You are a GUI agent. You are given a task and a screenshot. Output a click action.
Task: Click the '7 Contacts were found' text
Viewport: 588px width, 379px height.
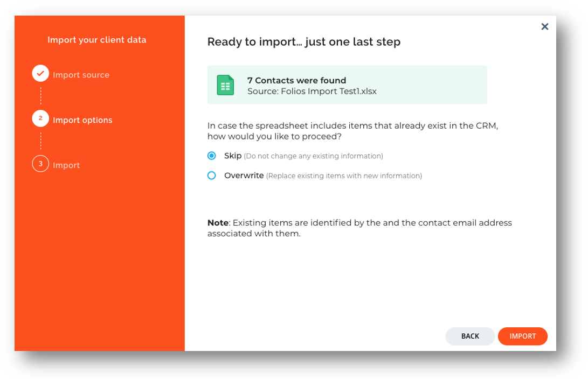pos(296,80)
